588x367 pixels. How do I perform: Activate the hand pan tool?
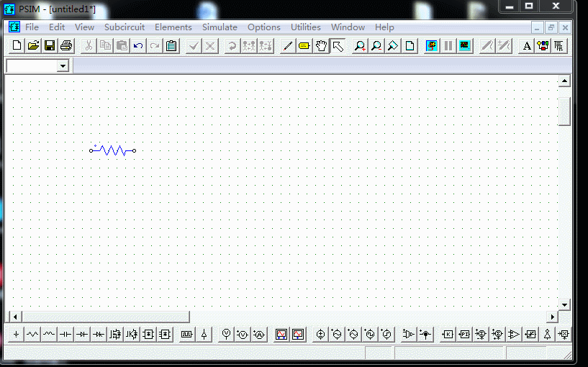(320, 46)
